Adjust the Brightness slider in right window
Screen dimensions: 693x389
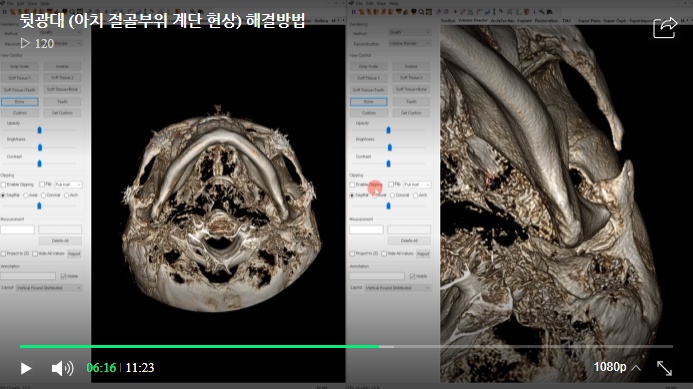[389, 147]
